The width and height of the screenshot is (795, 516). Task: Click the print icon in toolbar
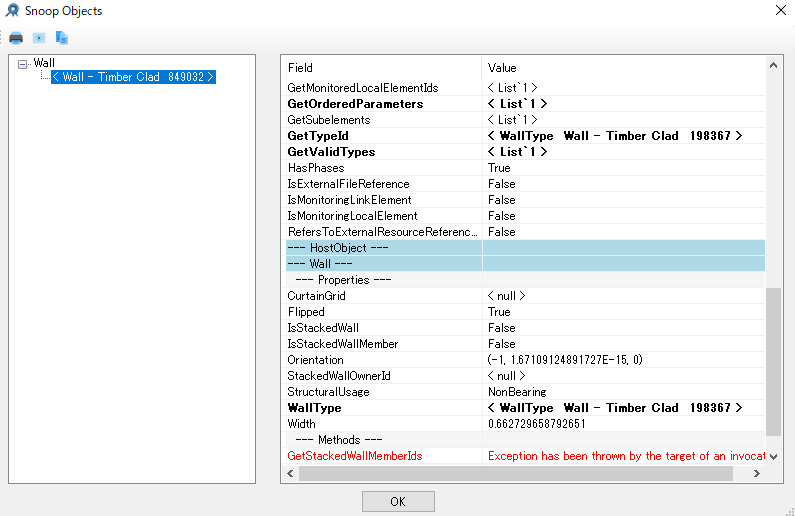(16, 38)
